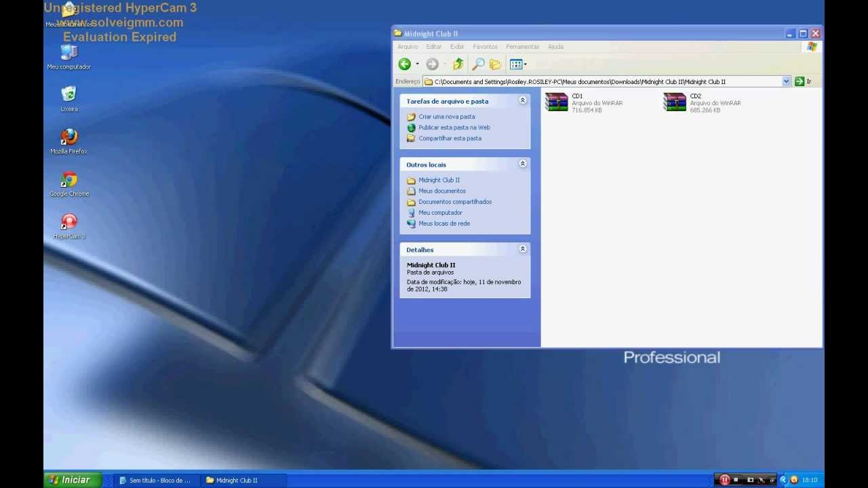Click the new-folder icon beside Criar uma nova pasta

tap(411, 117)
